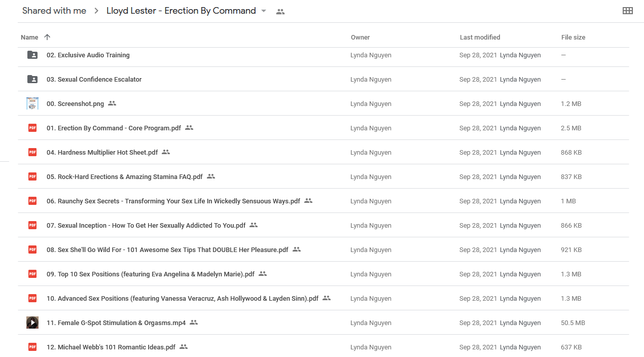Click the 50.5 MB file size value
This screenshot has height=357, width=644.
(573, 323)
